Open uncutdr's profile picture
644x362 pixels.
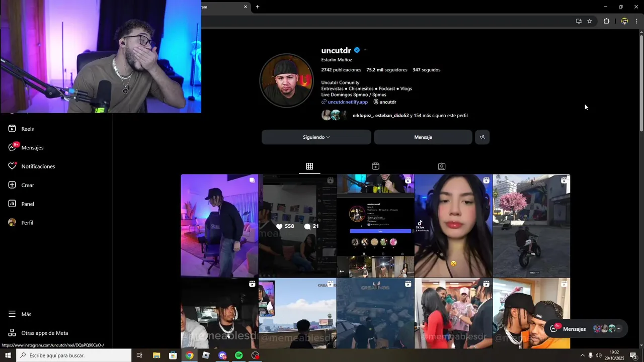click(x=286, y=80)
